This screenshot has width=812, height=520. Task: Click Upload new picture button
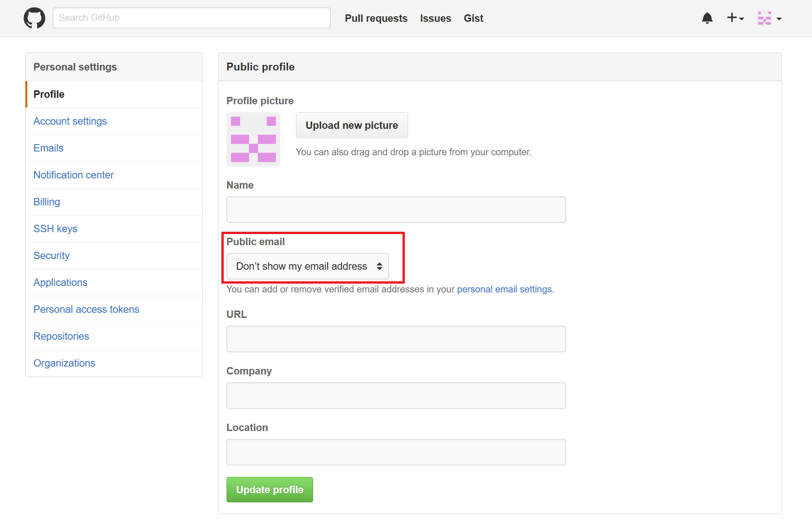pyautogui.click(x=352, y=125)
